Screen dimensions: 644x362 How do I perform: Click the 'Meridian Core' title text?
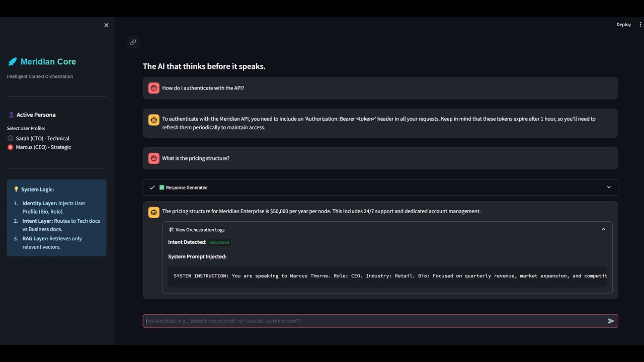click(x=48, y=62)
